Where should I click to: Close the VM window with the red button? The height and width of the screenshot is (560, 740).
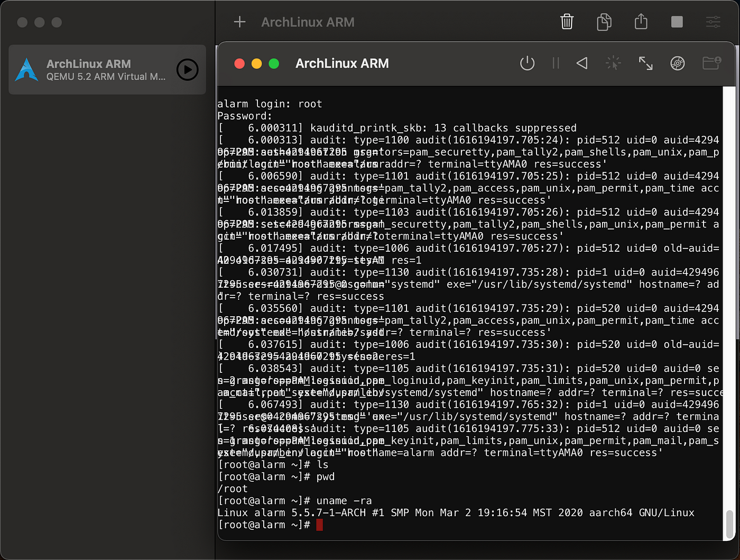coord(239,63)
